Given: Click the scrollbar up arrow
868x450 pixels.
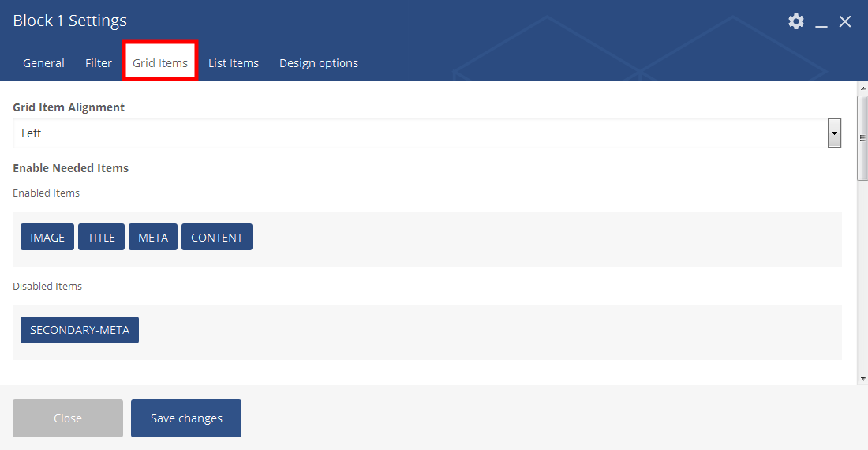Looking at the screenshot, I should (x=862, y=88).
